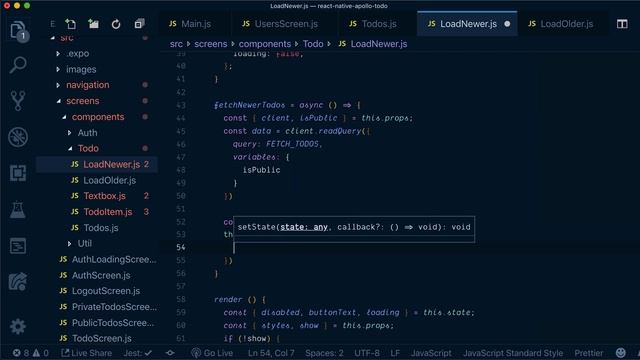This screenshot has width=640, height=360.
Task: Click the smiley feedback icon
Action: (620, 353)
